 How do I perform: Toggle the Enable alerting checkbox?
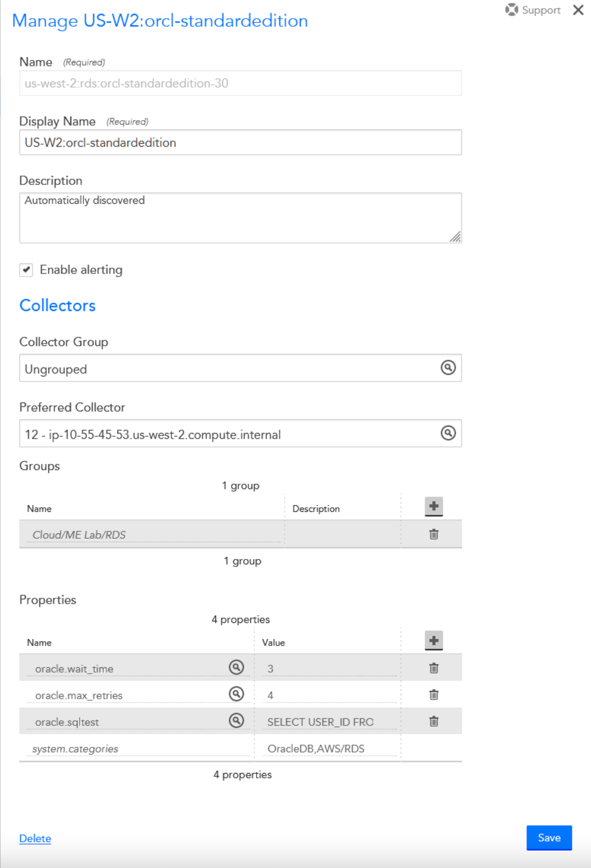(27, 270)
